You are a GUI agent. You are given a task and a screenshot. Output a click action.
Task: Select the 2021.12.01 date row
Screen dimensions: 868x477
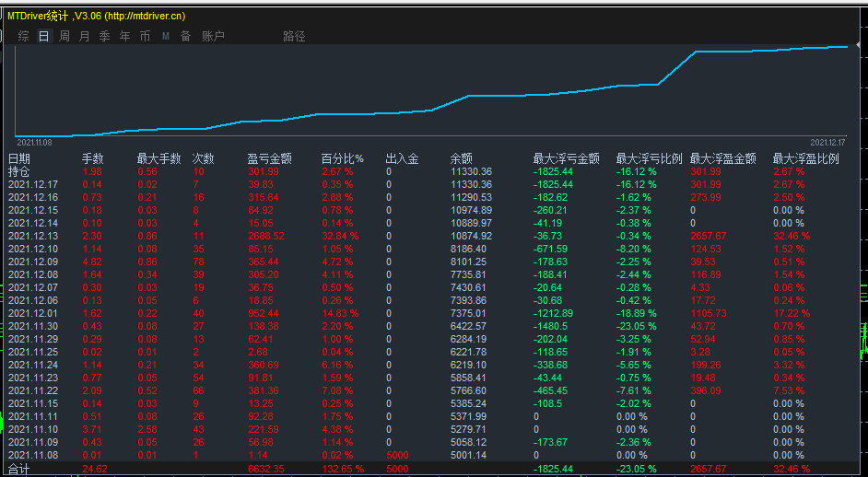point(33,313)
